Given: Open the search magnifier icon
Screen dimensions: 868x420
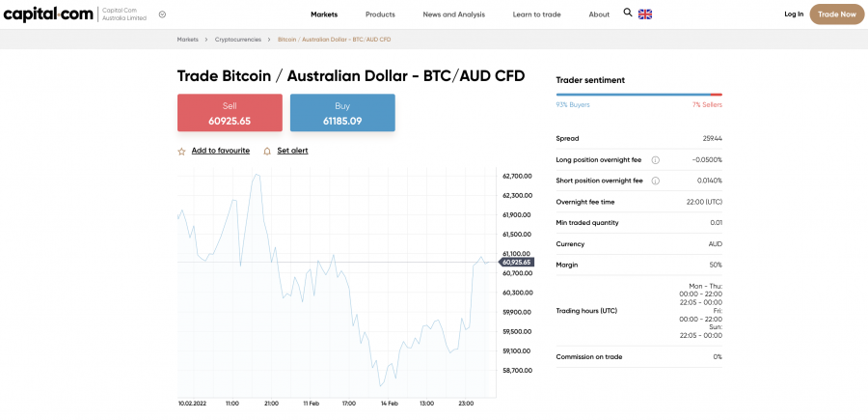Looking at the screenshot, I should 628,13.
